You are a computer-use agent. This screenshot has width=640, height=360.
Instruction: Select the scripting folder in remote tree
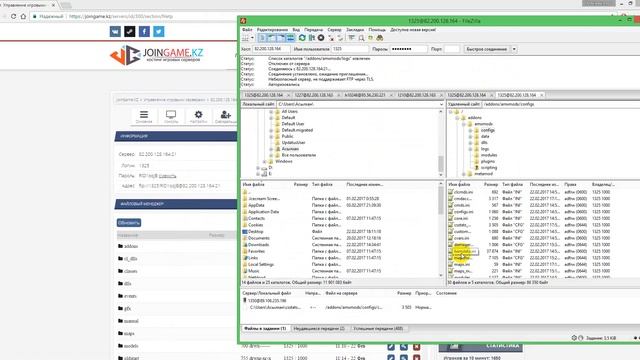(x=489, y=168)
